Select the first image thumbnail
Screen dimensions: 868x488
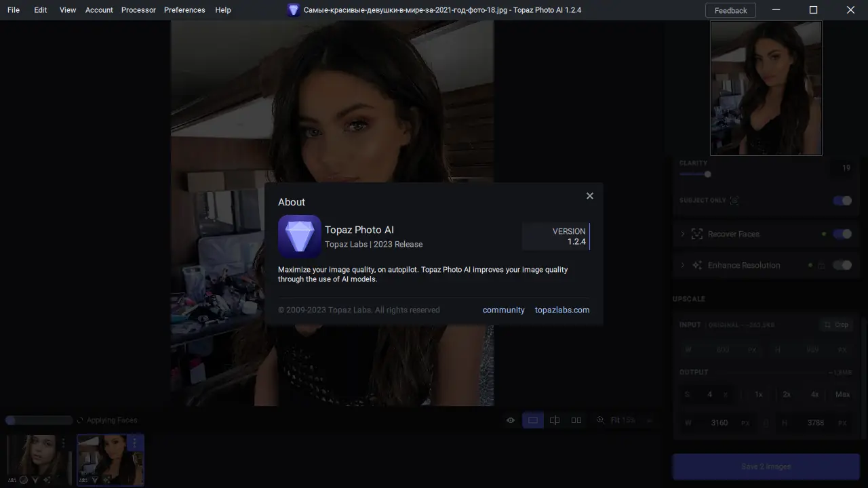pos(38,460)
